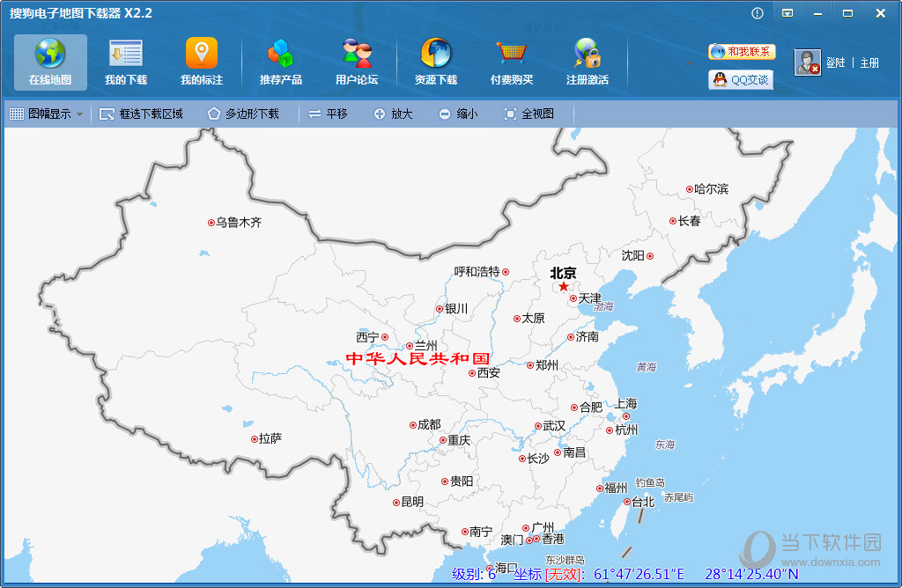
Task: Click the 西宁 city label
Action: click(367, 337)
